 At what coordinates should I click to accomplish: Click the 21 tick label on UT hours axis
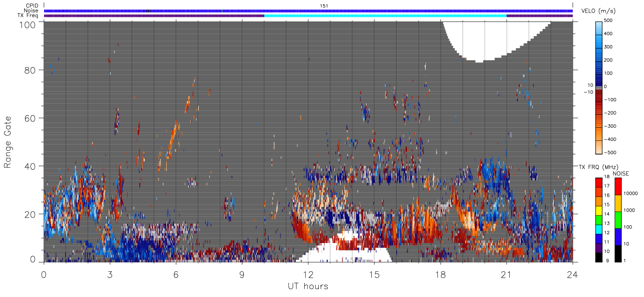506,274
